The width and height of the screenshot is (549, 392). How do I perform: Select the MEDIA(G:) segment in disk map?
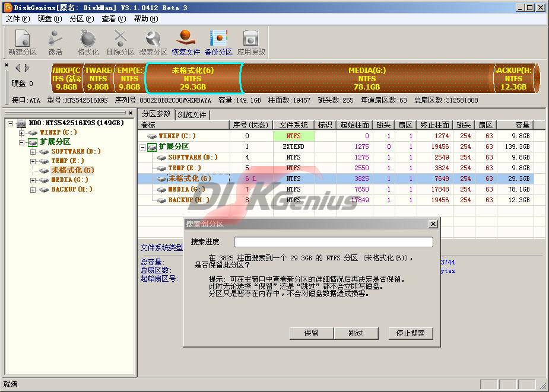tap(367, 78)
